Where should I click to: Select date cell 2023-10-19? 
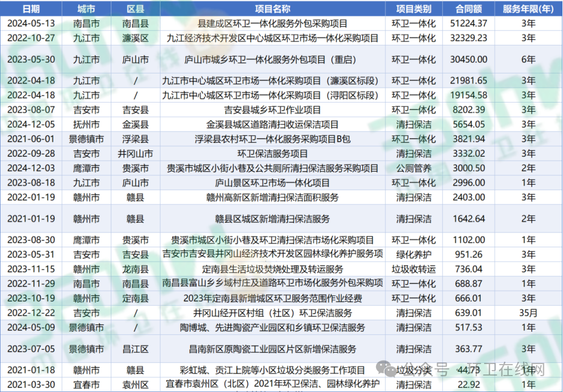31,298
